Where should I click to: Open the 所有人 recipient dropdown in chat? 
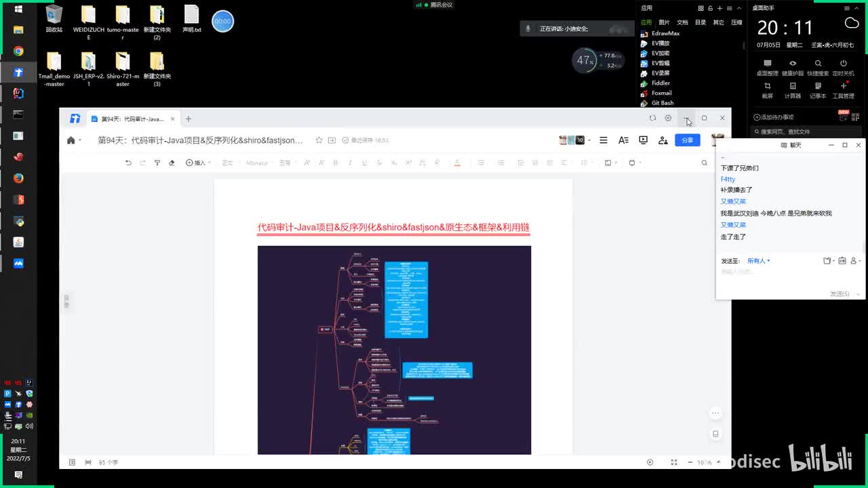(x=759, y=261)
